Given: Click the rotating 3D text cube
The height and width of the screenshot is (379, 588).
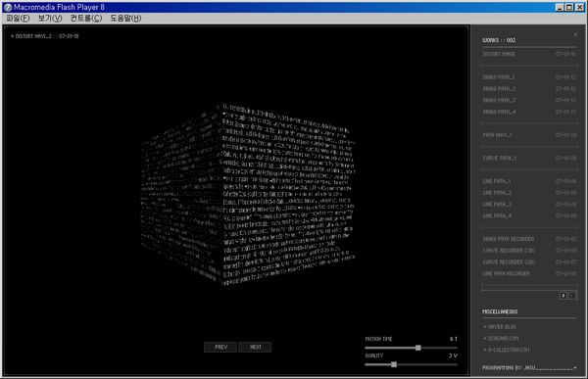Looking at the screenshot, I should 248,194.
